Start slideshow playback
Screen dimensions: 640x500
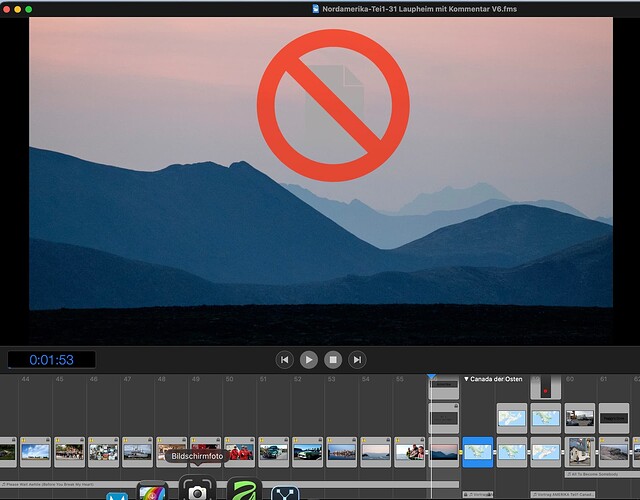click(x=309, y=360)
